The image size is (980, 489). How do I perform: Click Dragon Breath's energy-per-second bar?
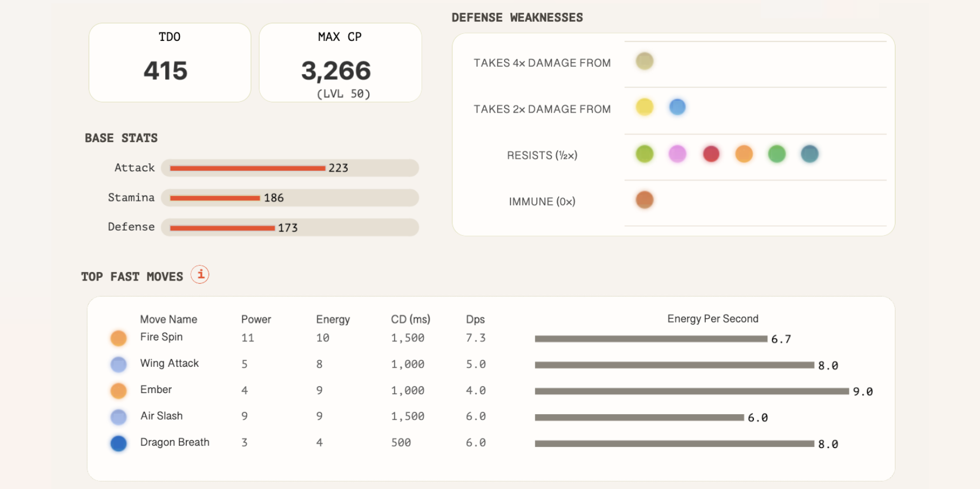(675, 444)
